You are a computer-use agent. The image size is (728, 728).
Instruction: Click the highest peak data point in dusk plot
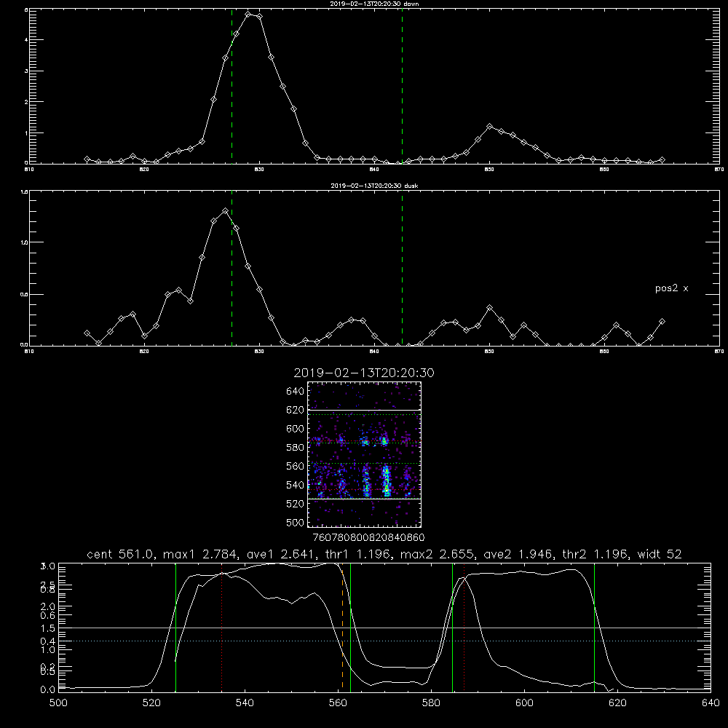(225, 211)
